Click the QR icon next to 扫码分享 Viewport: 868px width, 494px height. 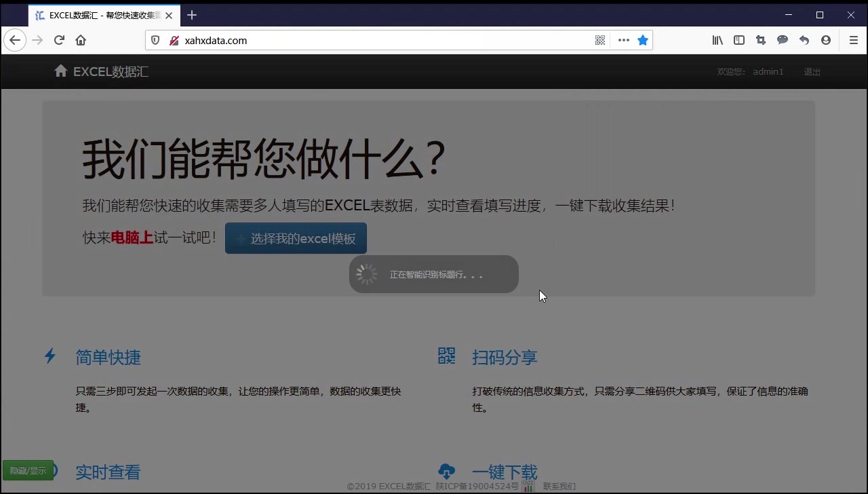447,356
